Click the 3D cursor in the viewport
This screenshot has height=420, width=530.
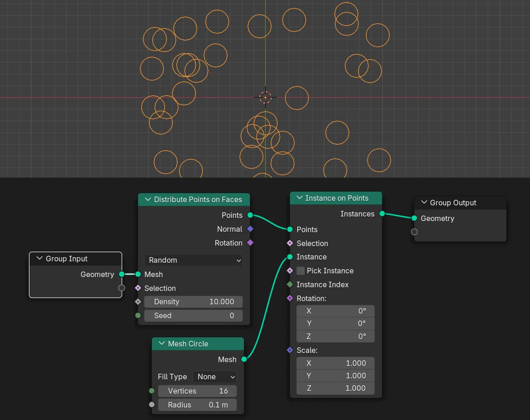point(265,97)
